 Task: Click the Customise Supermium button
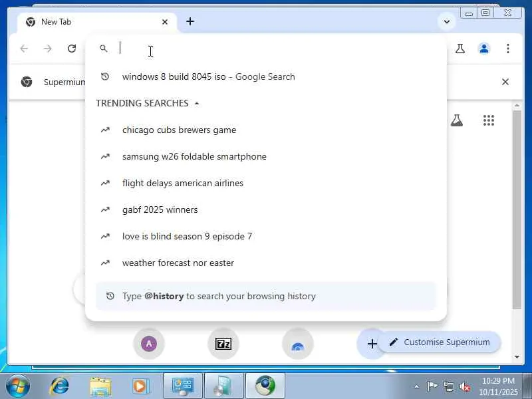click(x=440, y=342)
